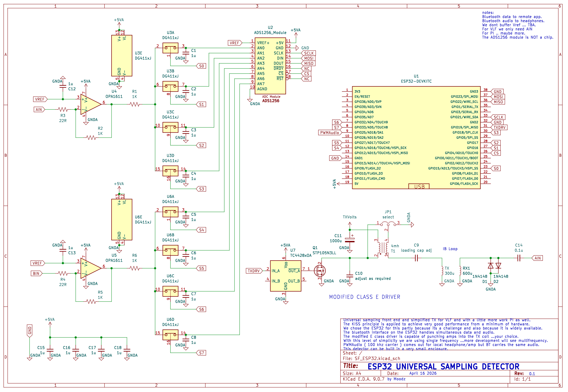The width and height of the screenshot is (568, 392).
Task: Select the PWMAudio label on ESP32
Action: 330,132
